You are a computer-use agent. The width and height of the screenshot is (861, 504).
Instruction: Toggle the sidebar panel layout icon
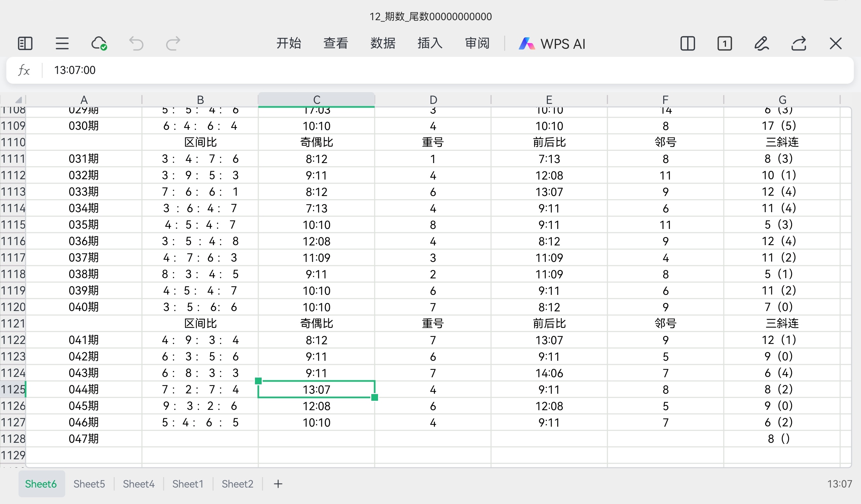click(x=25, y=44)
